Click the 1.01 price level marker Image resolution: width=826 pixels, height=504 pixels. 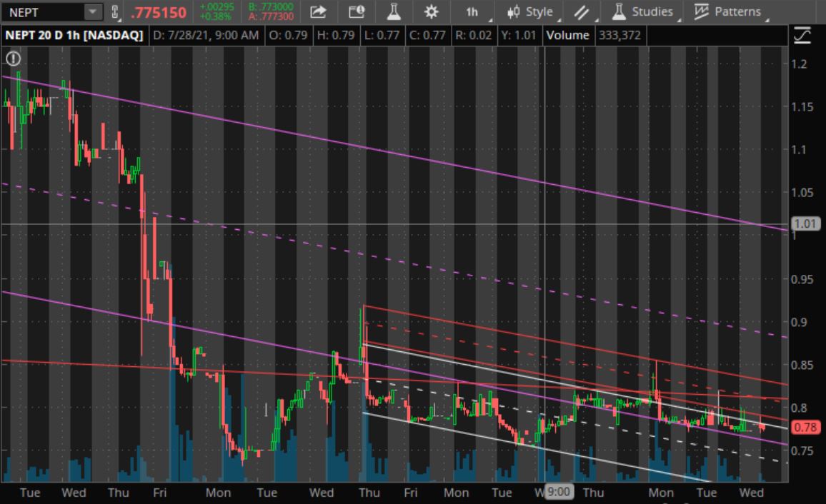pos(805,224)
